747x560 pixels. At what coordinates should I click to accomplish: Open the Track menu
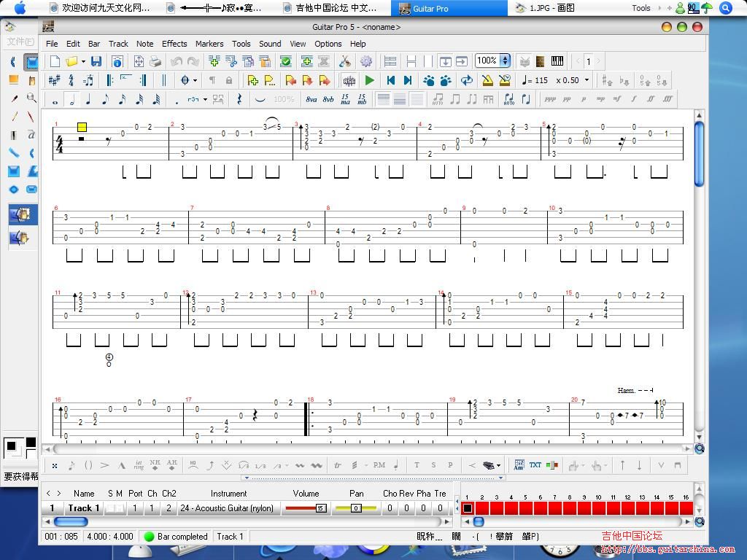118,44
